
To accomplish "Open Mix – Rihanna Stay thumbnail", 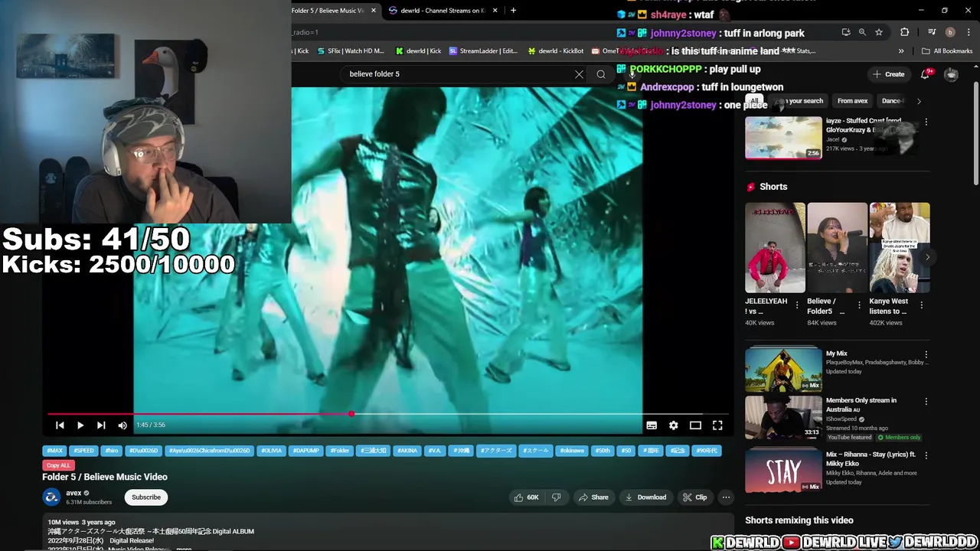I will pos(783,471).
